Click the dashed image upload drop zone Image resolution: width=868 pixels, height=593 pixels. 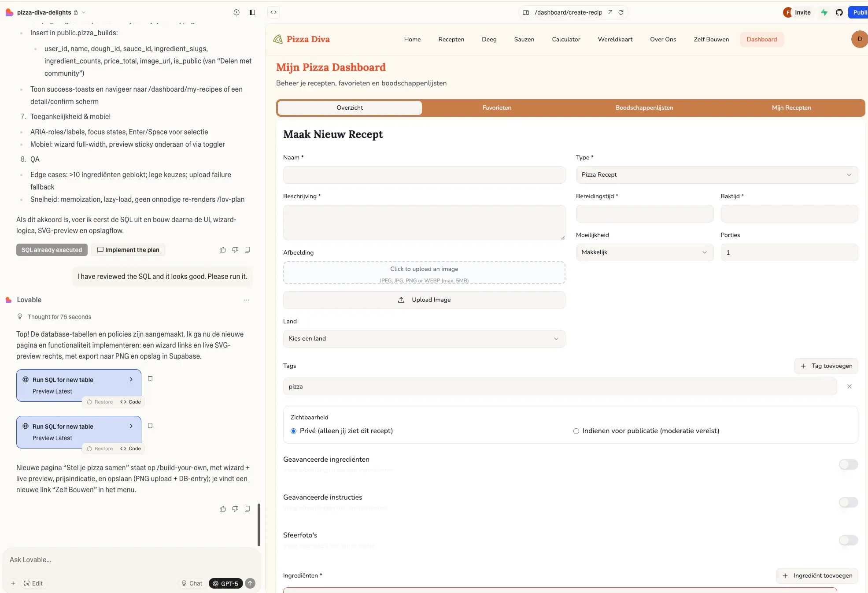coord(424,273)
